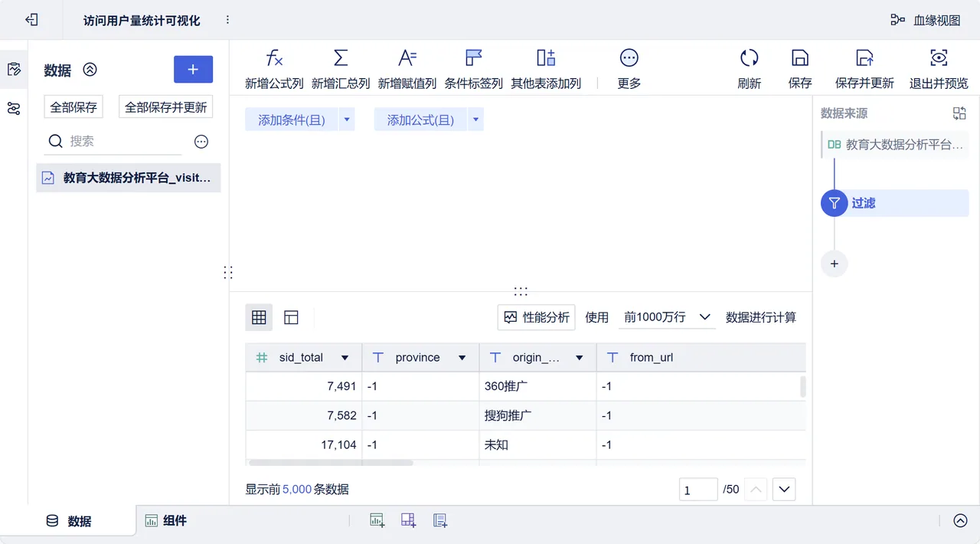This screenshot has width=980, height=544.
Task: Click the exit/back icon at top left
Action: tap(31, 20)
